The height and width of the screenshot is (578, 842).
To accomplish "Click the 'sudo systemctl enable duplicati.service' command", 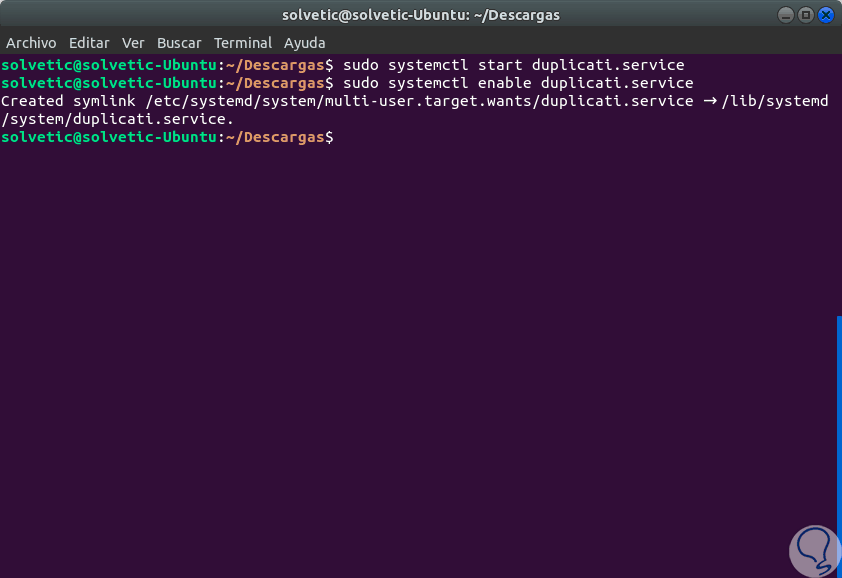I will pos(518,83).
